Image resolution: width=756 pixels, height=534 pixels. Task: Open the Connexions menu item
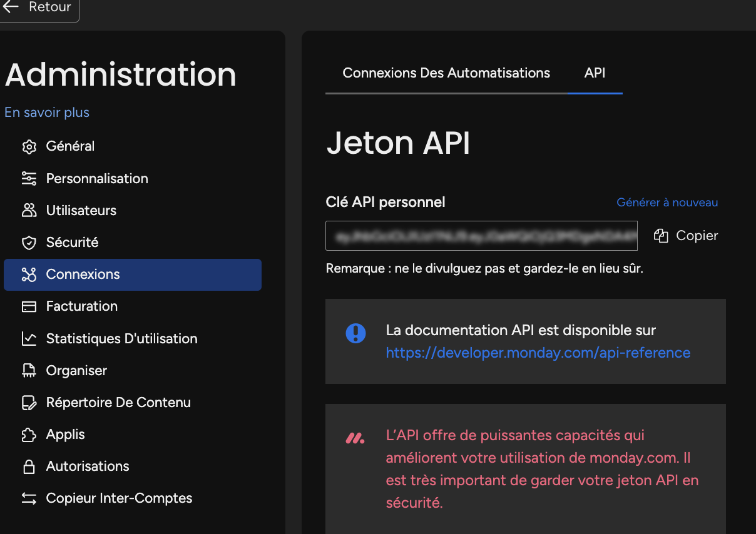click(133, 275)
